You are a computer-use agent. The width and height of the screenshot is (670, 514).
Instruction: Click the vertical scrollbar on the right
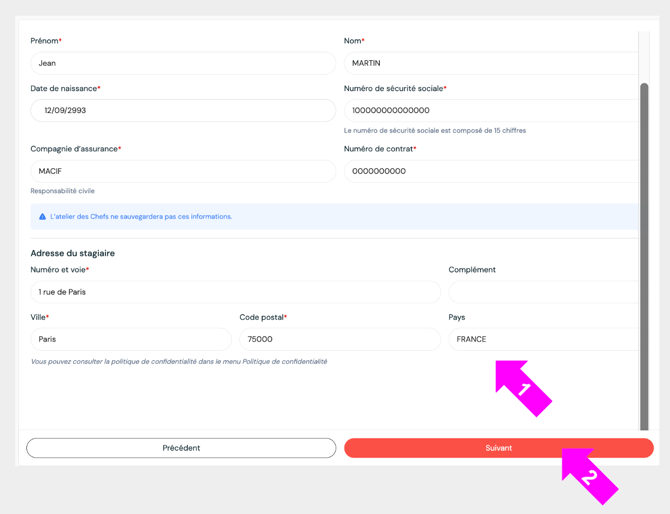pos(644,250)
